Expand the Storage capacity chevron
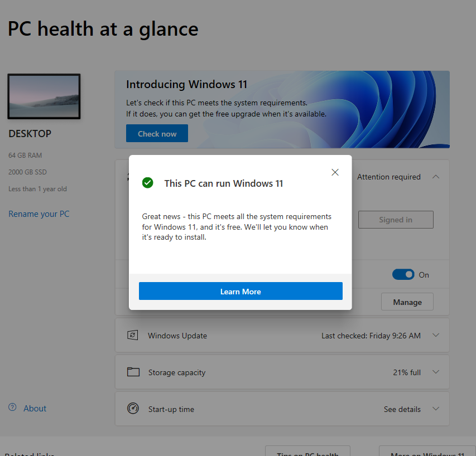 436,372
